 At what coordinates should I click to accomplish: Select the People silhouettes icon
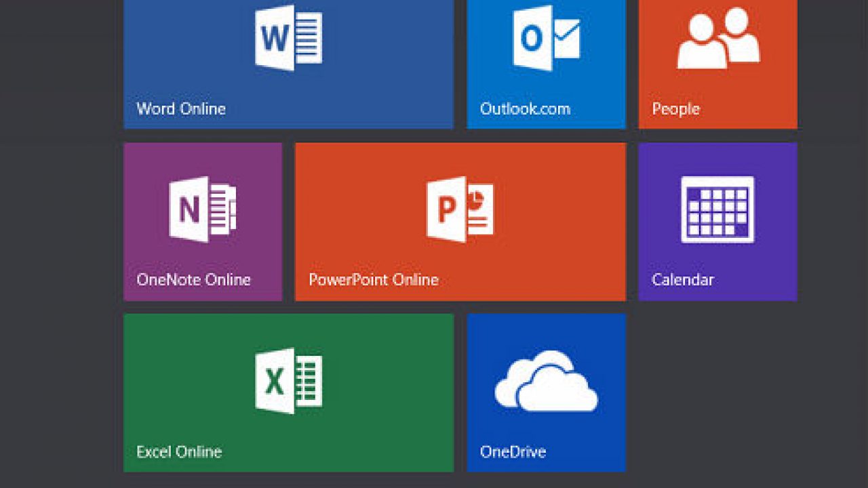point(718,37)
